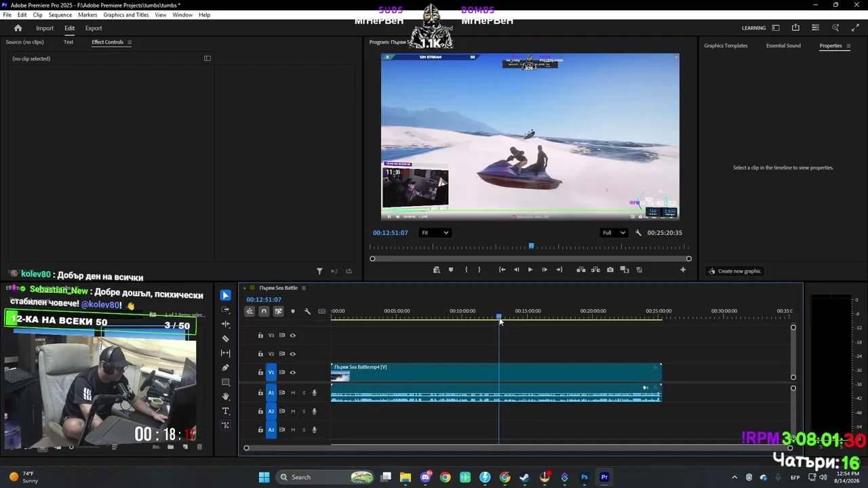Open Windows Start menu
Viewport: 868px width, 488px height.
click(x=264, y=477)
